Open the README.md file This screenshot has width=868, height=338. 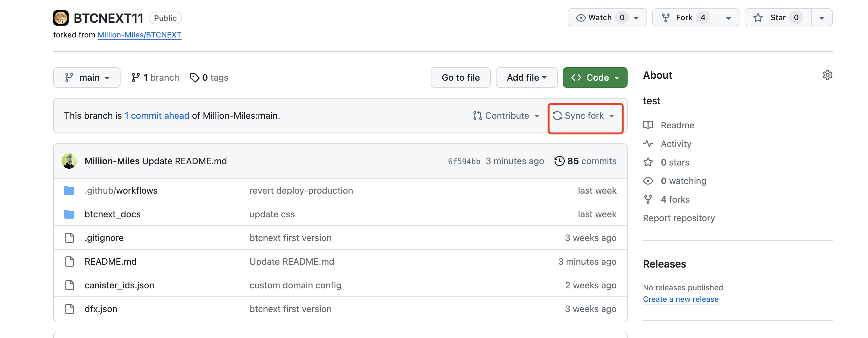[x=111, y=261]
